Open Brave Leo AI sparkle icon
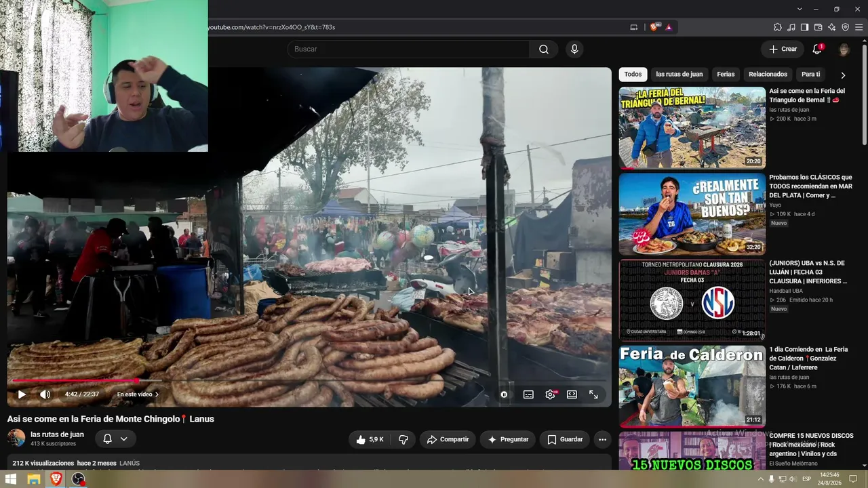The width and height of the screenshot is (868, 488). 831,27
